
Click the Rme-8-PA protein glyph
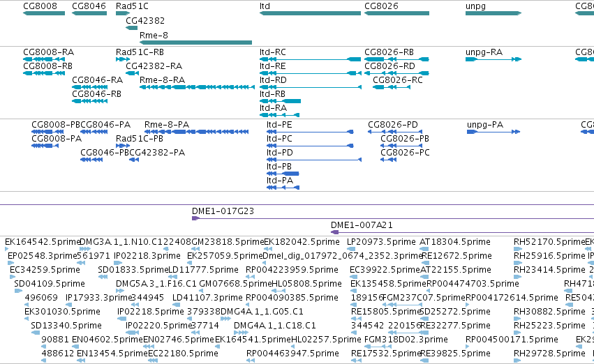197,132
